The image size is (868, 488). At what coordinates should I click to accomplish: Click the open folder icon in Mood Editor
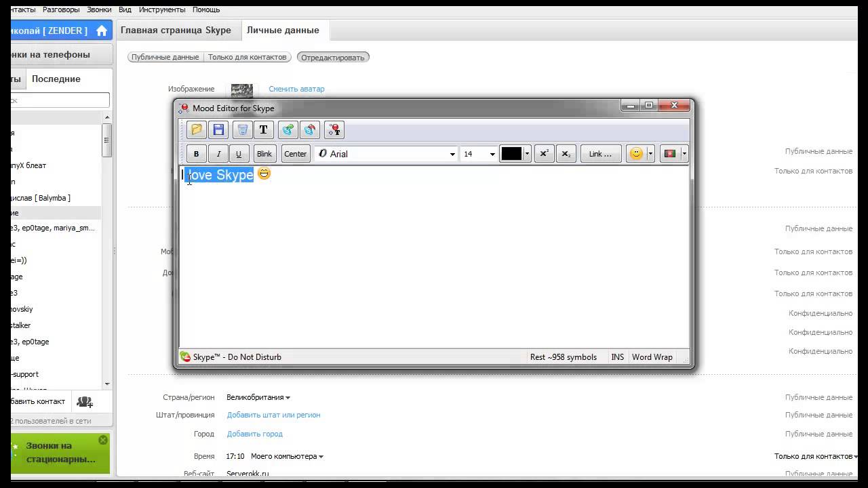[197, 129]
